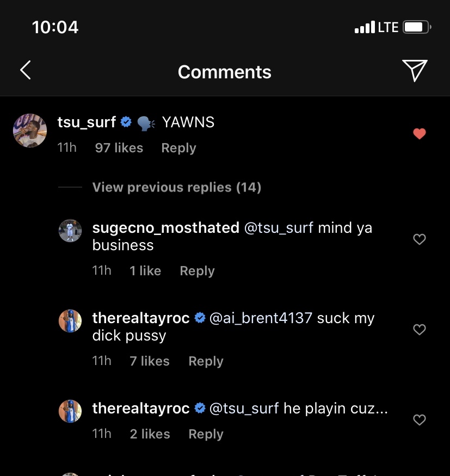Tap the back arrow in the Comments header
The image size is (450, 476).
(x=25, y=71)
